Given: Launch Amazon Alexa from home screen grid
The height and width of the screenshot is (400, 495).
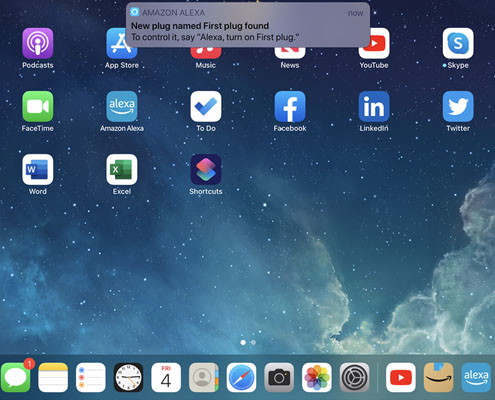Looking at the screenshot, I should tap(122, 106).
